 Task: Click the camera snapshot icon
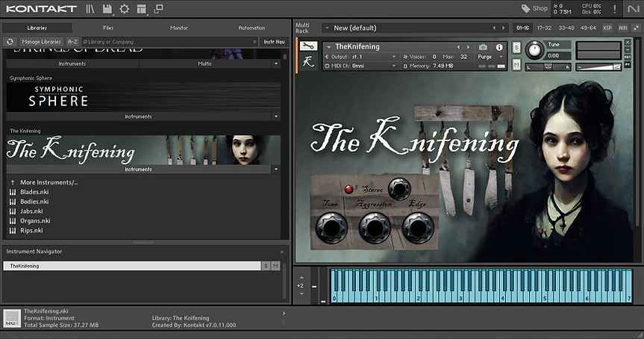pyautogui.click(x=483, y=47)
